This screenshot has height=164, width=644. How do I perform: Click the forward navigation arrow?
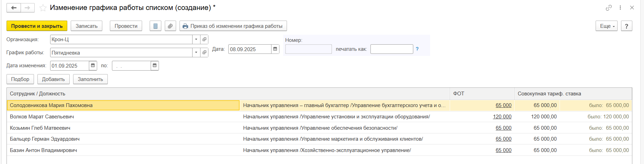point(27,8)
